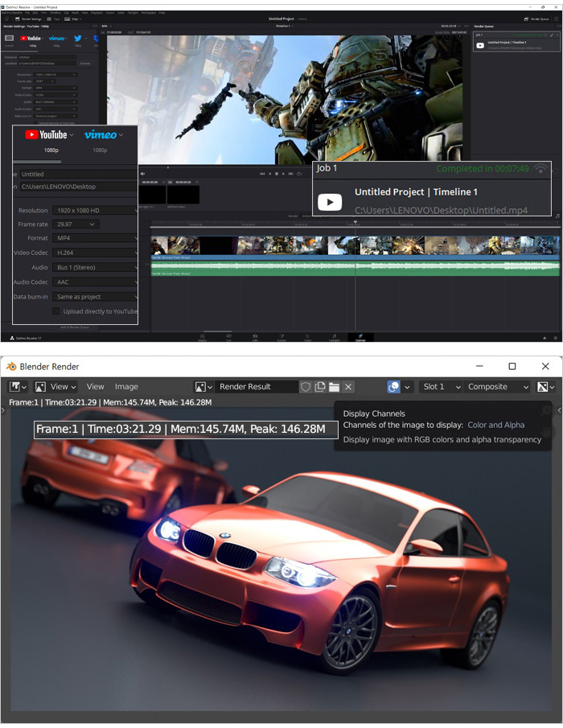Unlink Render Result with the X icon

348,387
